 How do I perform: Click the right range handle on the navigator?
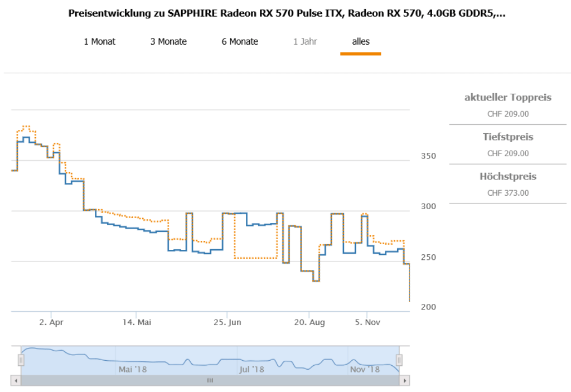pos(399,360)
